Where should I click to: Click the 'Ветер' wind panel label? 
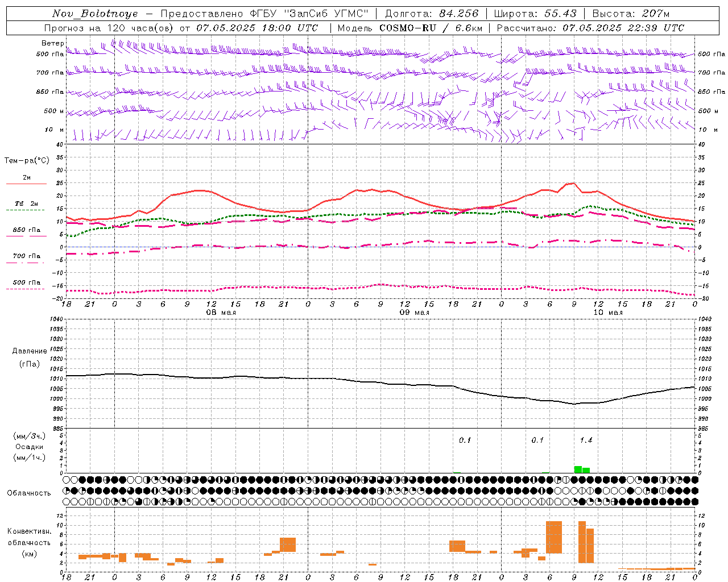point(53,43)
